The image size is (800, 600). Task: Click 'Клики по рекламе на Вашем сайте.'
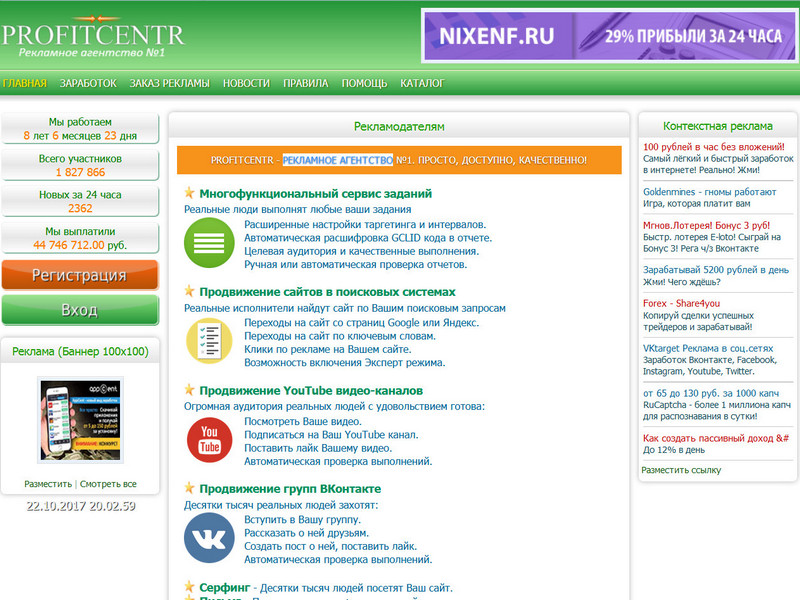click(328, 349)
